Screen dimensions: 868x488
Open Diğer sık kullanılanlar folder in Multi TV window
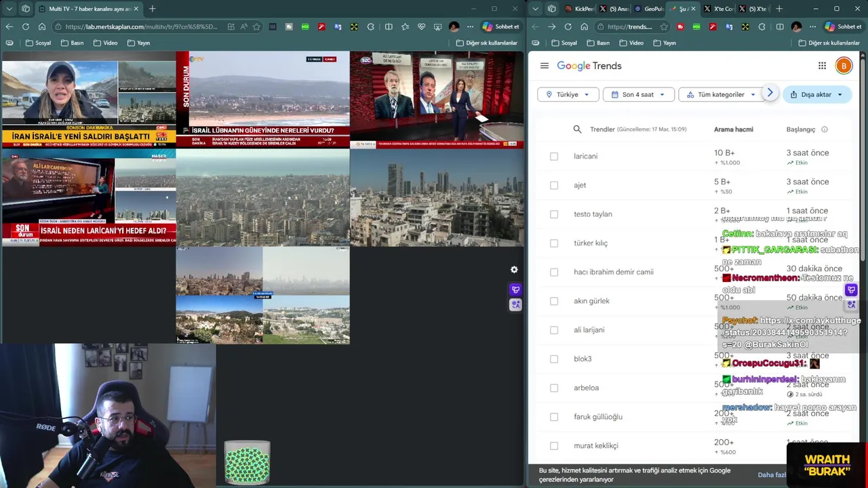pos(486,43)
